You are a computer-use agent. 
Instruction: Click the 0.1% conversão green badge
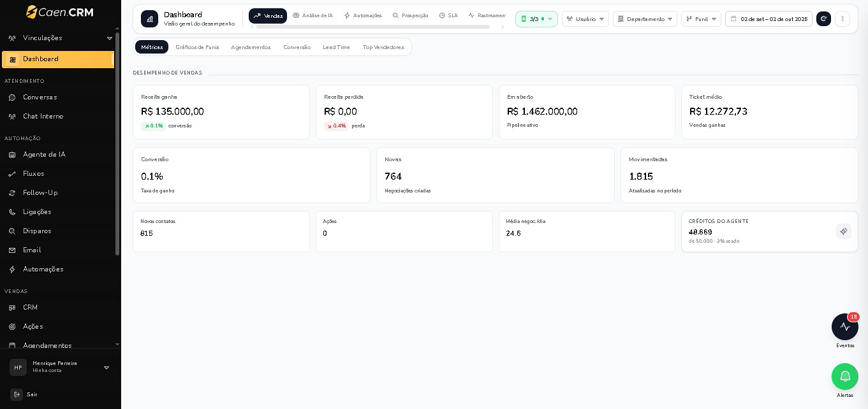point(153,126)
